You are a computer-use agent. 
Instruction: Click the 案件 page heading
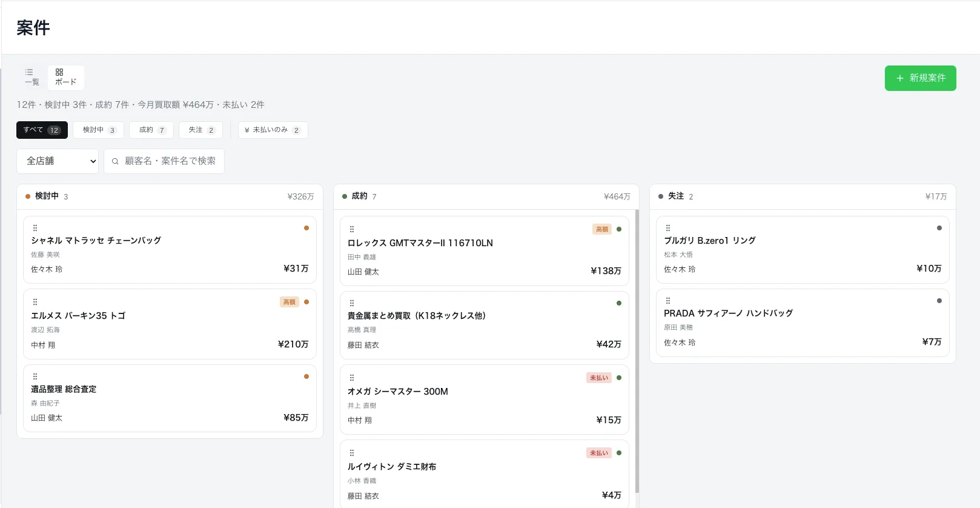point(33,28)
